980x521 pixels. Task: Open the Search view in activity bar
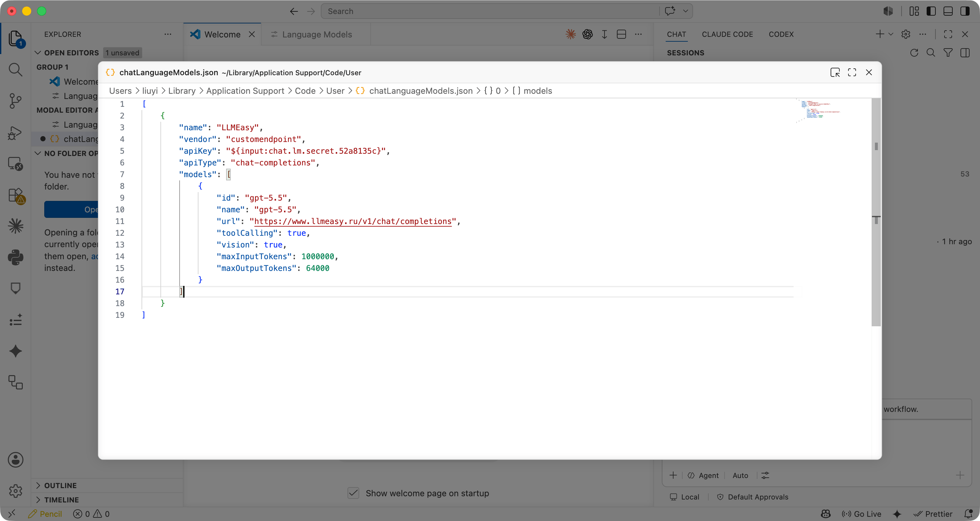(15, 70)
